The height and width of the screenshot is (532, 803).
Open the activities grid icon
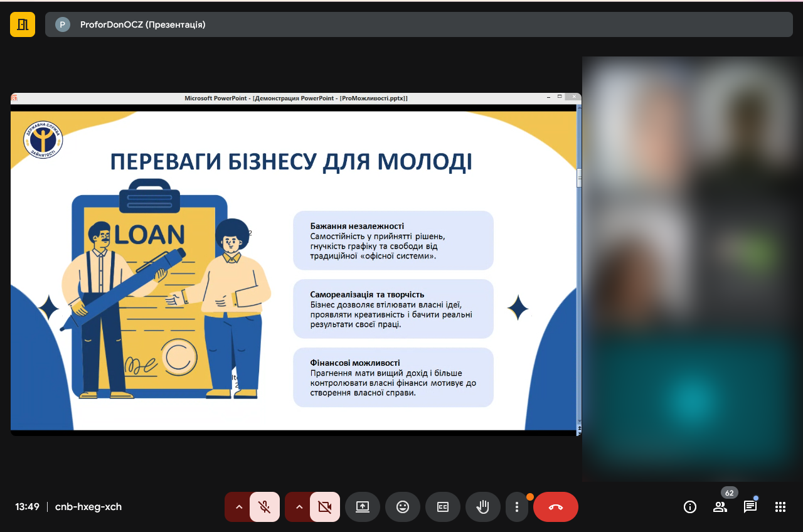tap(780, 507)
